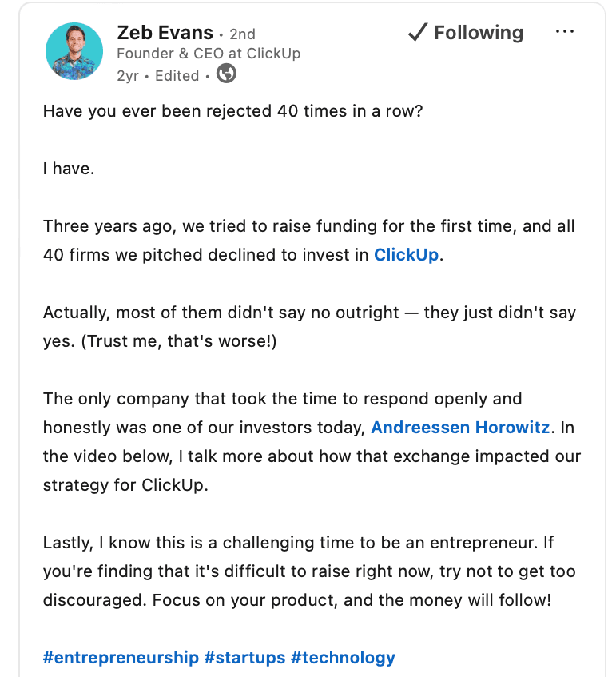Open the Zeb Evans name link
The height and width of the screenshot is (677, 616).
point(165,33)
